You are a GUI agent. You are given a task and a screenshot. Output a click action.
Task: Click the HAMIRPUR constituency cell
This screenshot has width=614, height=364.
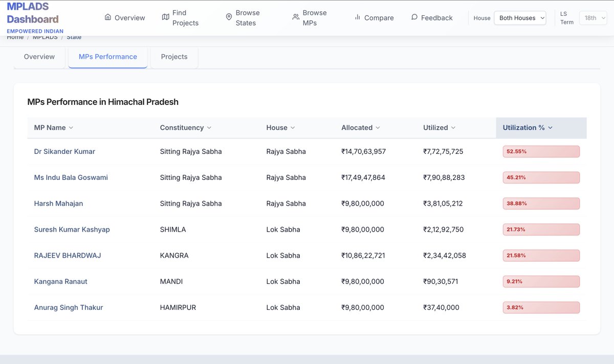(x=178, y=308)
